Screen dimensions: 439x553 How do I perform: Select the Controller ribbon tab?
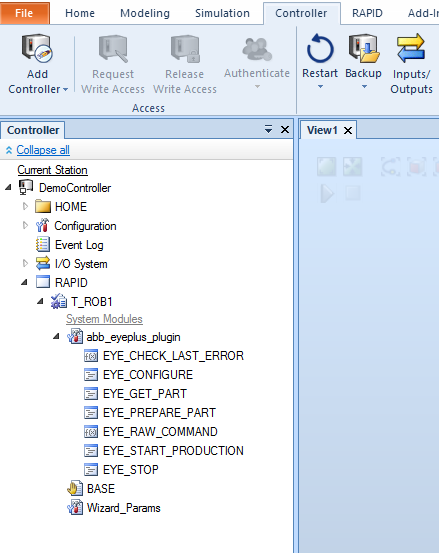[301, 13]
